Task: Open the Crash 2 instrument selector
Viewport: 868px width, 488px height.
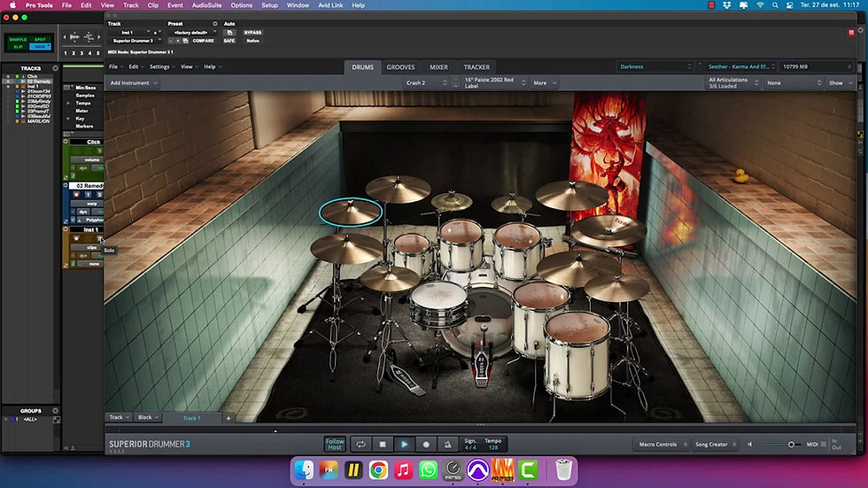Action: [426, 83]
